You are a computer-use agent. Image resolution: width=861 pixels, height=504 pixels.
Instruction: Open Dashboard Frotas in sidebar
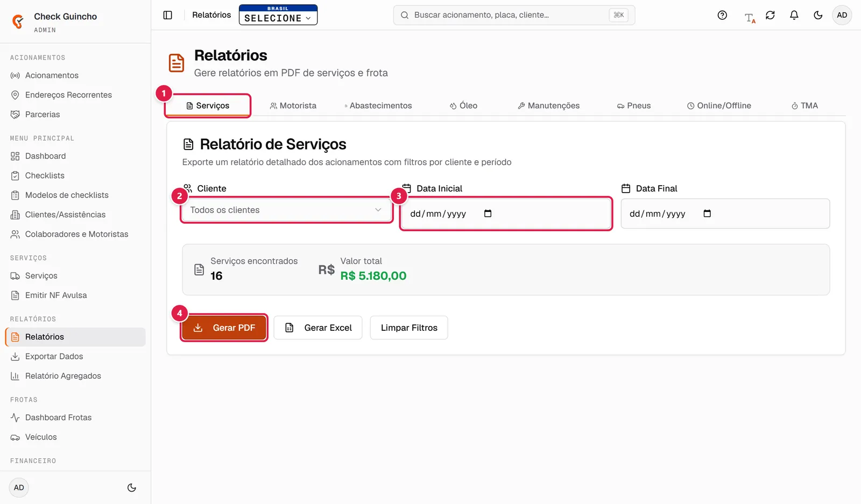(x=75, y=417)
